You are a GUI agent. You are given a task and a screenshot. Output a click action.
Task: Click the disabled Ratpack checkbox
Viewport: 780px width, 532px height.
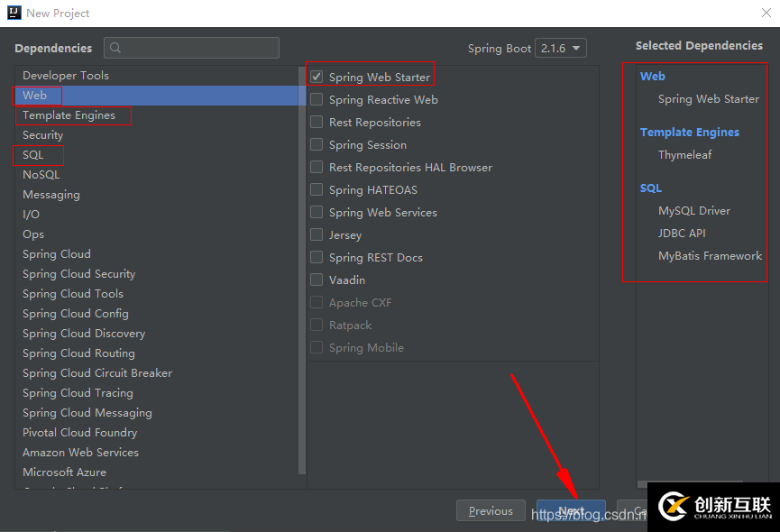317,325
